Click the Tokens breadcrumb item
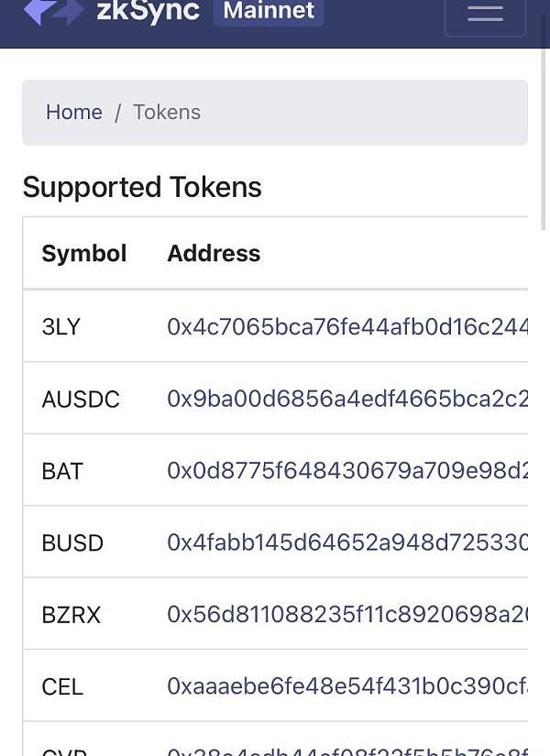 [167, 112]
